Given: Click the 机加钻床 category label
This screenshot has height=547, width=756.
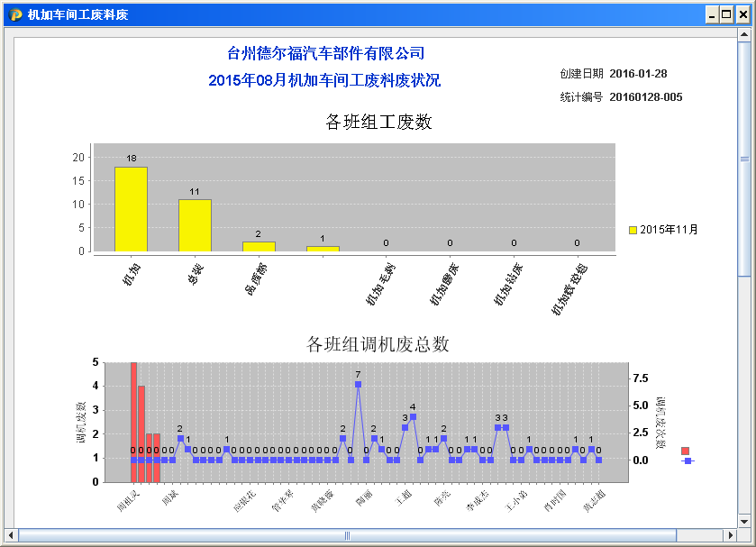Looking at the screenshot, I should coord(508,284).
